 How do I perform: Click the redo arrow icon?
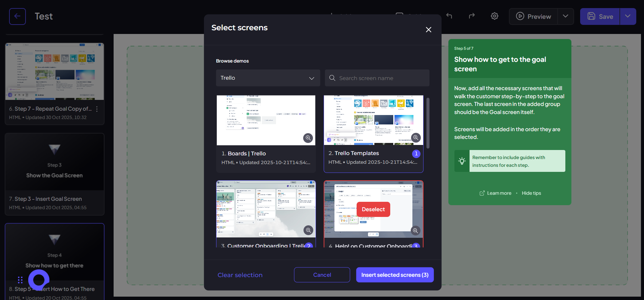pyautogui.click(x=472, y=16)
